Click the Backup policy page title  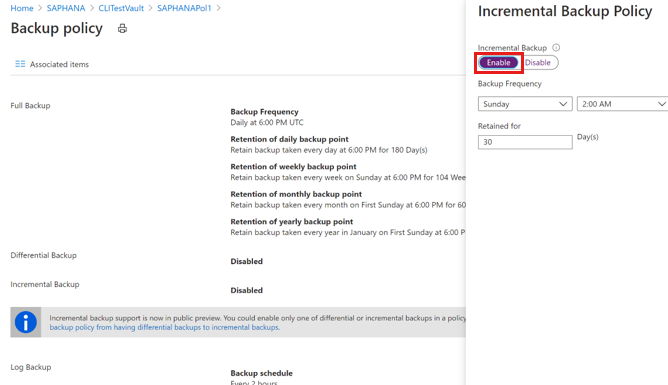tap(57, 28)
